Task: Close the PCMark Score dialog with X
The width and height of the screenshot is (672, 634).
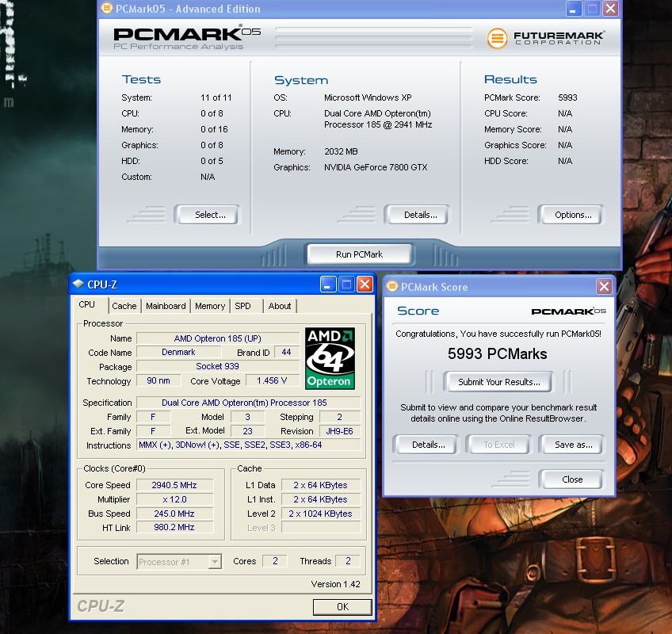Action: coord(604,286)
